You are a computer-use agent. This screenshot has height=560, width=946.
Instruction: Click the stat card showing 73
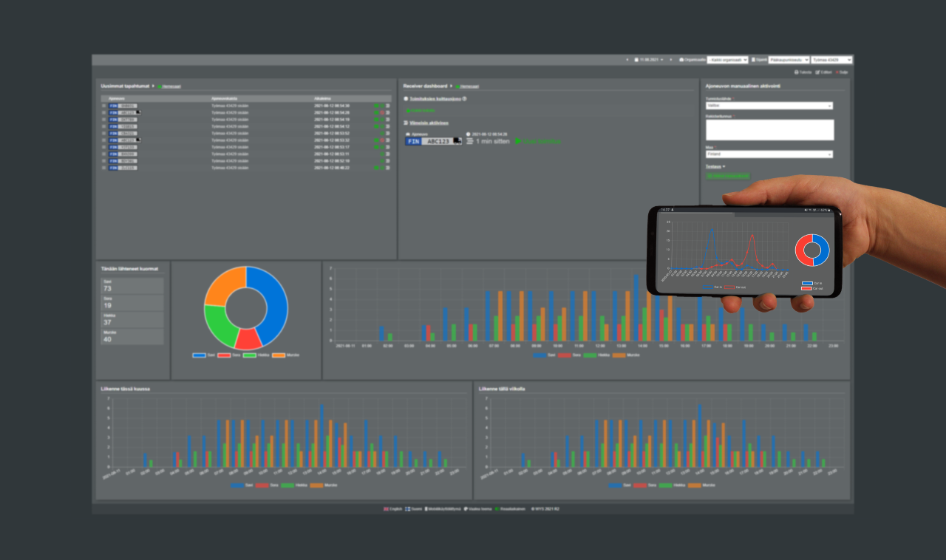[132, 286]
